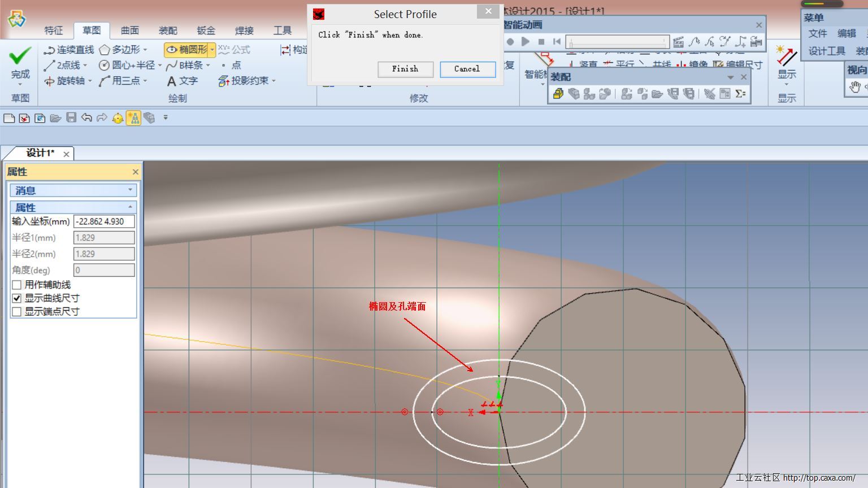This screenshot has height=488, width=868.
Task: Click Cancel in Select Profile dialog
Action: coord(467,69)
